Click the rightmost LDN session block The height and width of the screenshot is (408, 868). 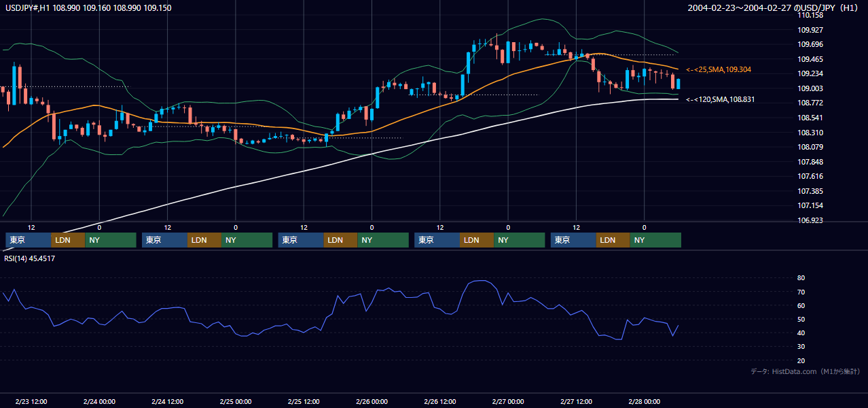[x=613, y=240]
